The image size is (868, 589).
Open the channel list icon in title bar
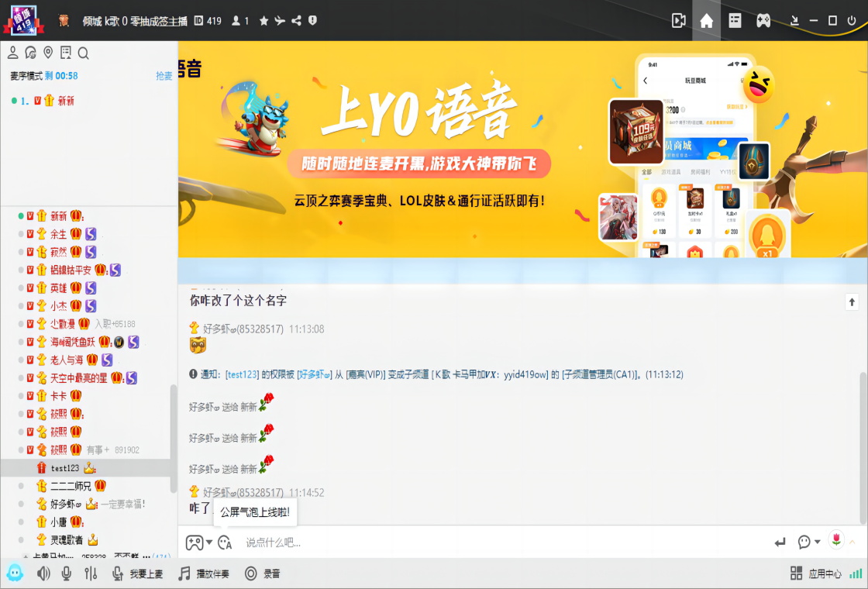(735, 21)
